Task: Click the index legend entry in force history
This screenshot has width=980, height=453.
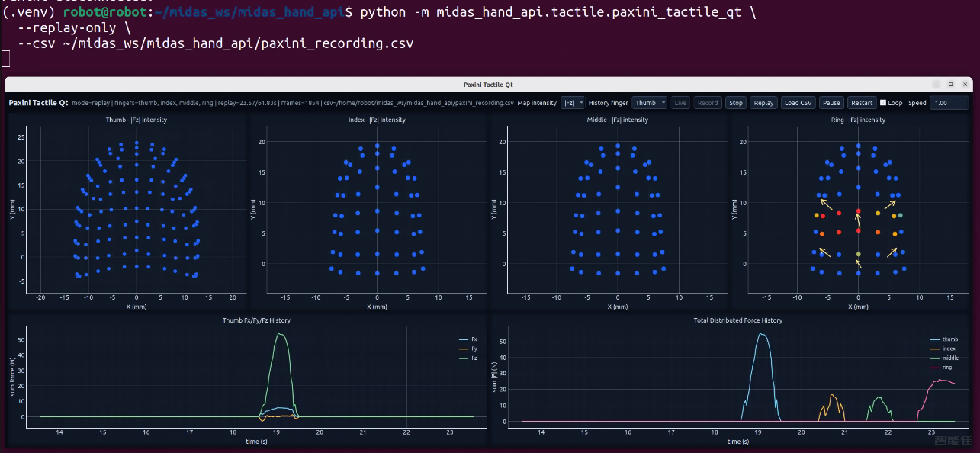Action: point(943,349)
